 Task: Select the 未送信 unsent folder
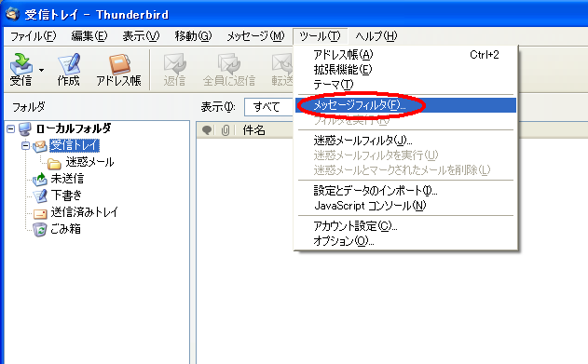coord(67,179)
